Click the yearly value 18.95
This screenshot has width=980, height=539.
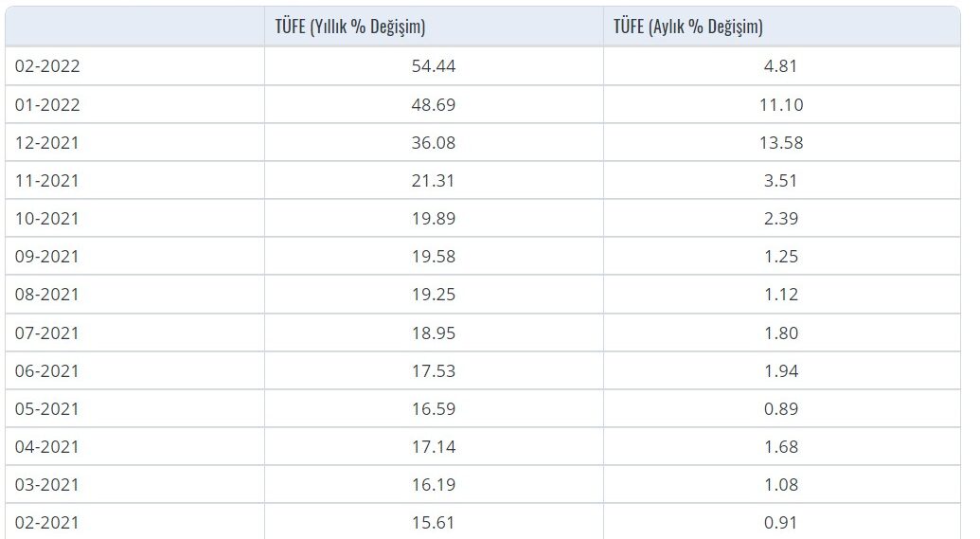pyautogui.click(x=434, y=332)
